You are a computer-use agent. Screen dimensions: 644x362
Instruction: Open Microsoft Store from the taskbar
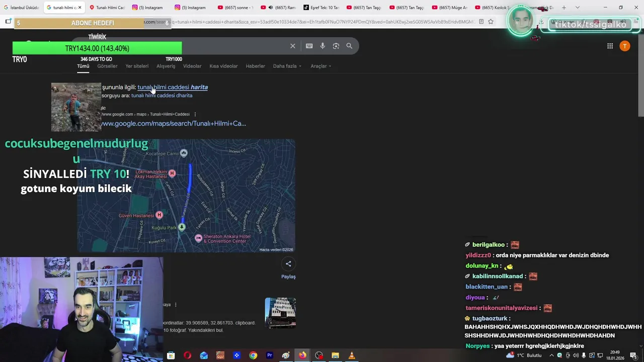coord(171,355)
